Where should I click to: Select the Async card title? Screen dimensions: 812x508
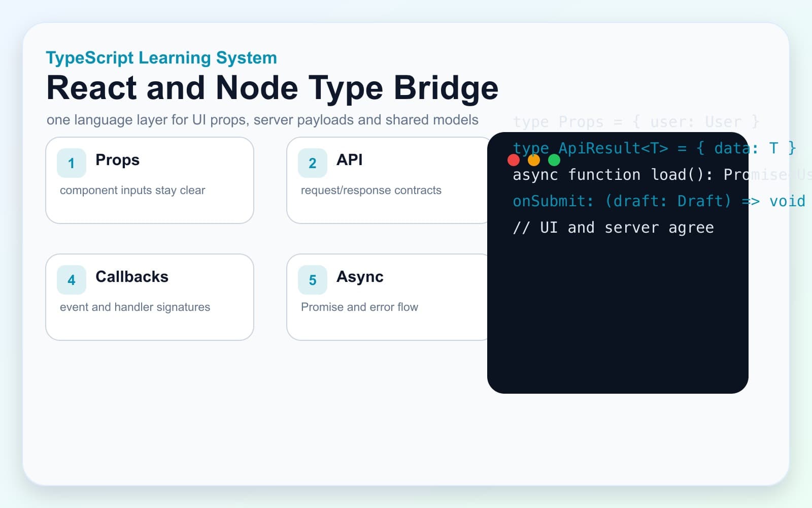[x=360, y=277]
